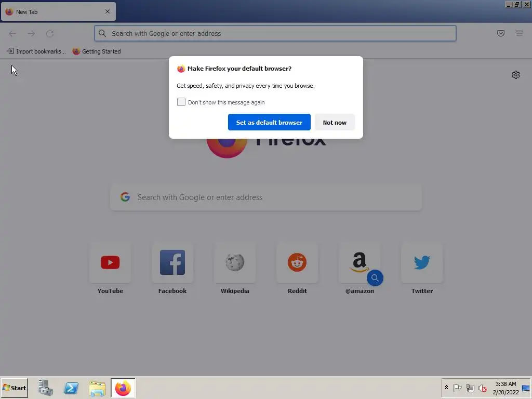Image resolution: width=532 pixels, height=399 pixels.
Task: Click the Twitter label text
Action: 422,291
